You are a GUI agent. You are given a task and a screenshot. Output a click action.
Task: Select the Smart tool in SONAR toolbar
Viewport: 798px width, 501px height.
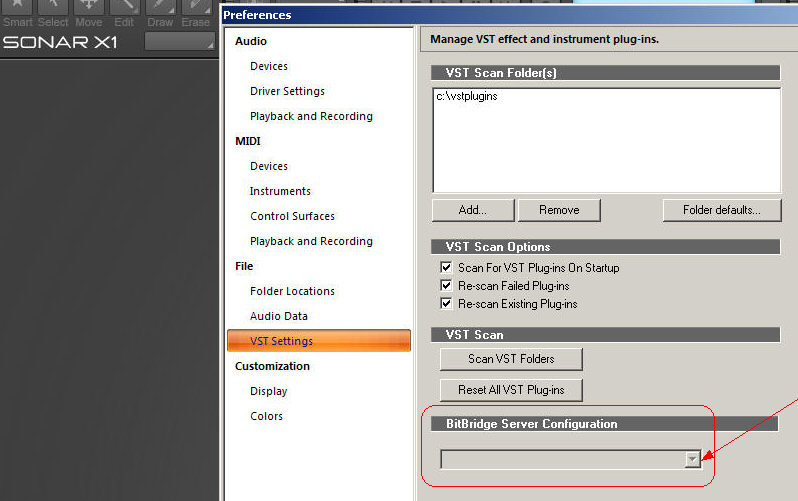click(x=17, y=14)
